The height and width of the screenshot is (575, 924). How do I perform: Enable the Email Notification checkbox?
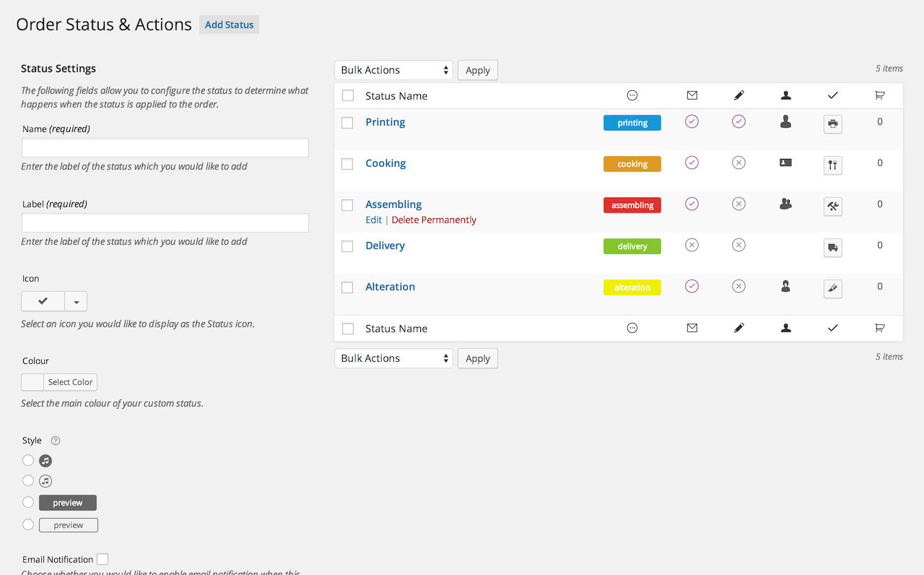point(103,559)
